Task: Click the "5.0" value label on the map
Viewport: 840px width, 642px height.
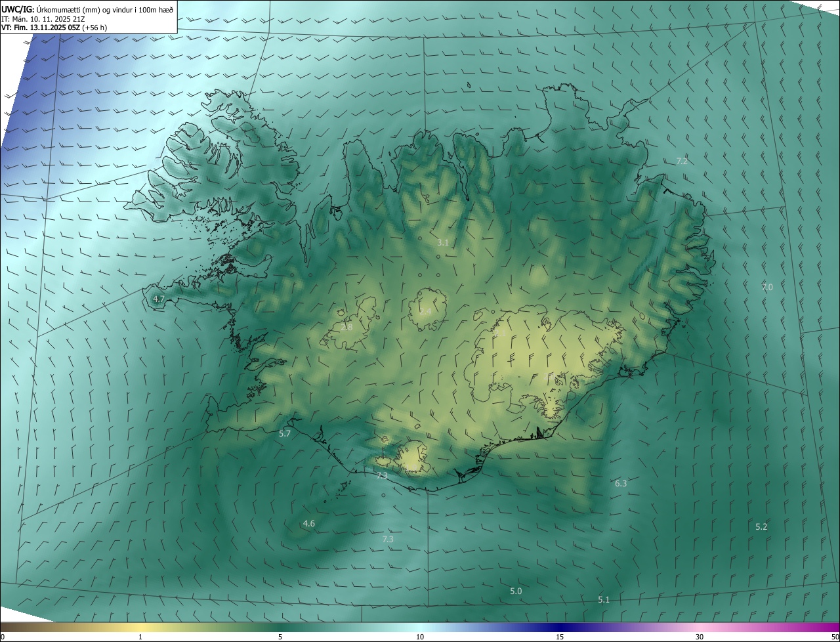Action: 516,591
